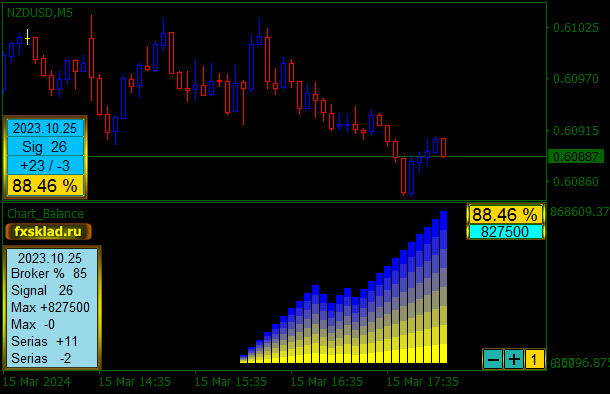Click the 88.46 % label above 827500
Screen dimensions: 610x394
pos(505,214)
